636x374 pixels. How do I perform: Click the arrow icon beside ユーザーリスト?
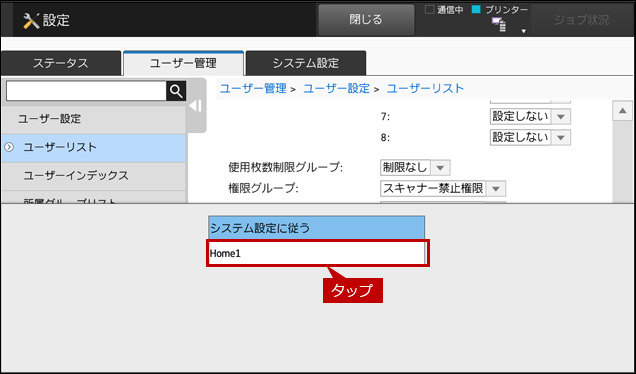9,147
